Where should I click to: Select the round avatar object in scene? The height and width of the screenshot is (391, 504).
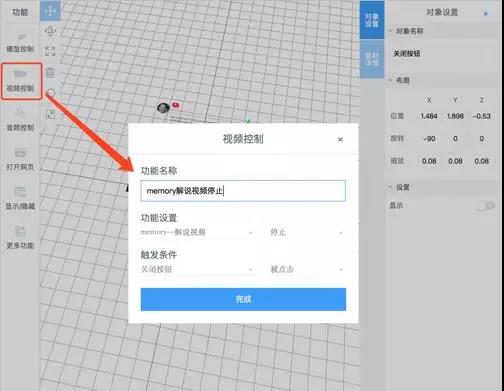coord(163,108)
